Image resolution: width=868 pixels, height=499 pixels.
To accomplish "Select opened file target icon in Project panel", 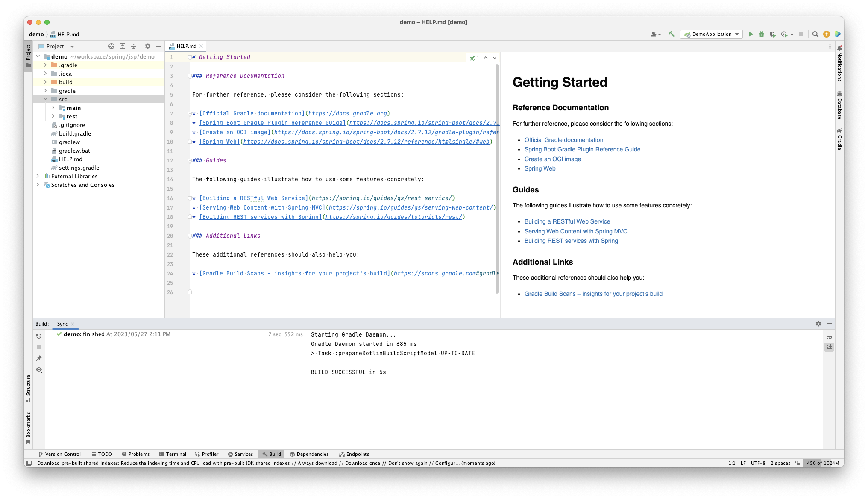I will click(x=111, y=46).
